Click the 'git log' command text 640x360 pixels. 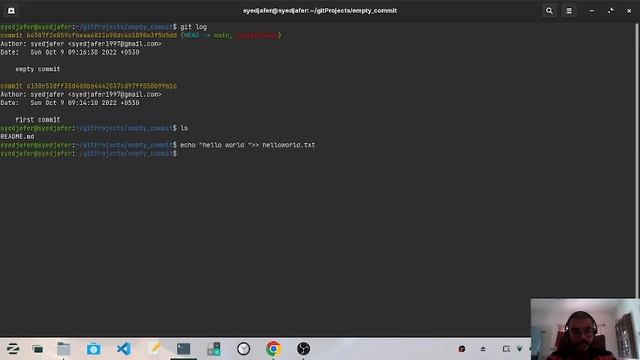click(x=193, y=27)
